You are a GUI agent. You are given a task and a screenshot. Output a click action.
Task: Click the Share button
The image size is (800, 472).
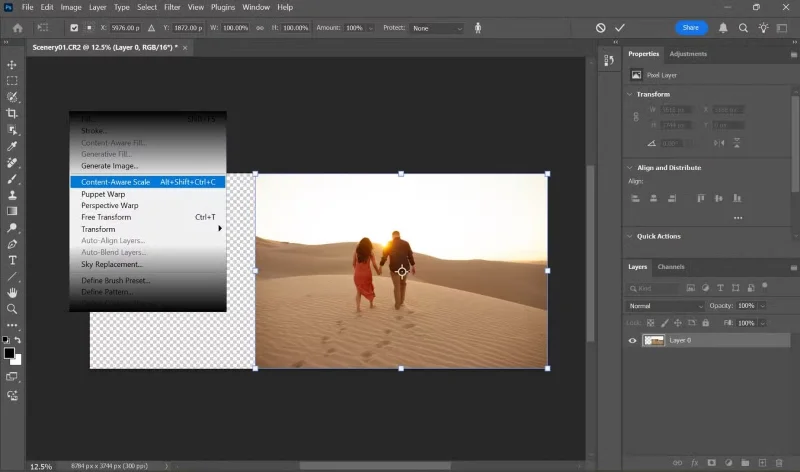691,28
